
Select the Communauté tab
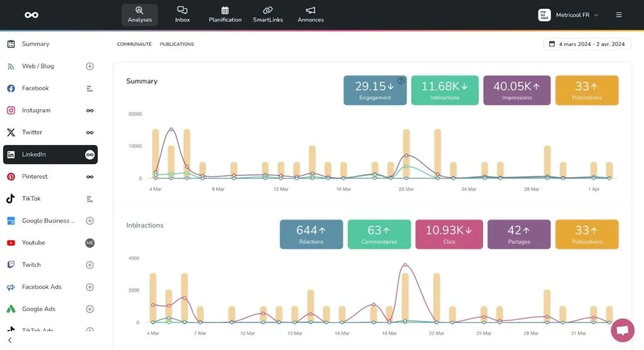click(x=134, y=45)
